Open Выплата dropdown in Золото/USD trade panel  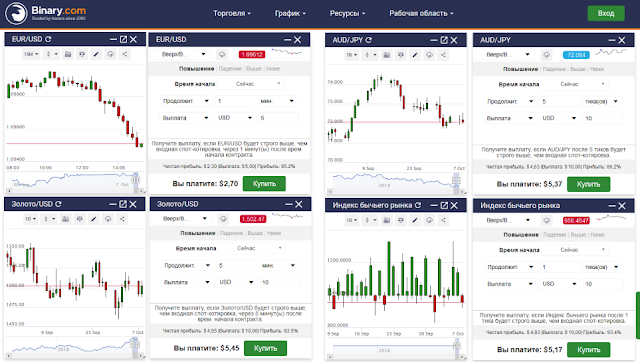point(187,282)
